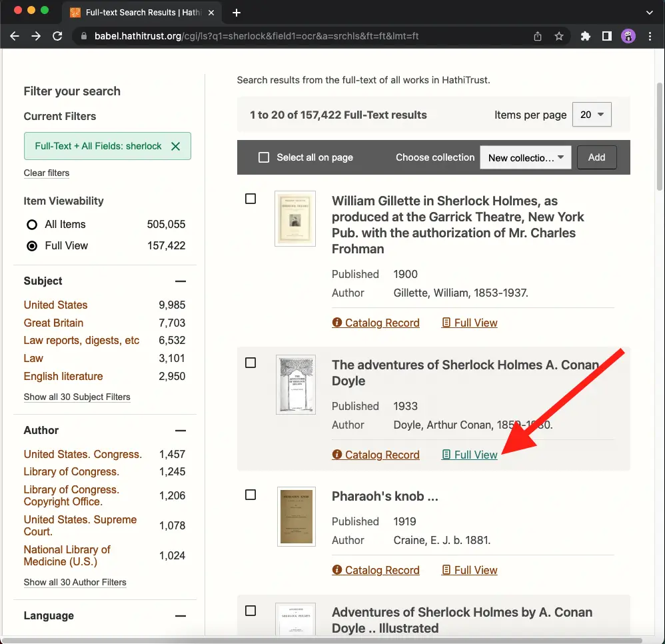The image size is (665, 644).
Task: Open the Items per page dropdown
Action: [x=592, y=115]
